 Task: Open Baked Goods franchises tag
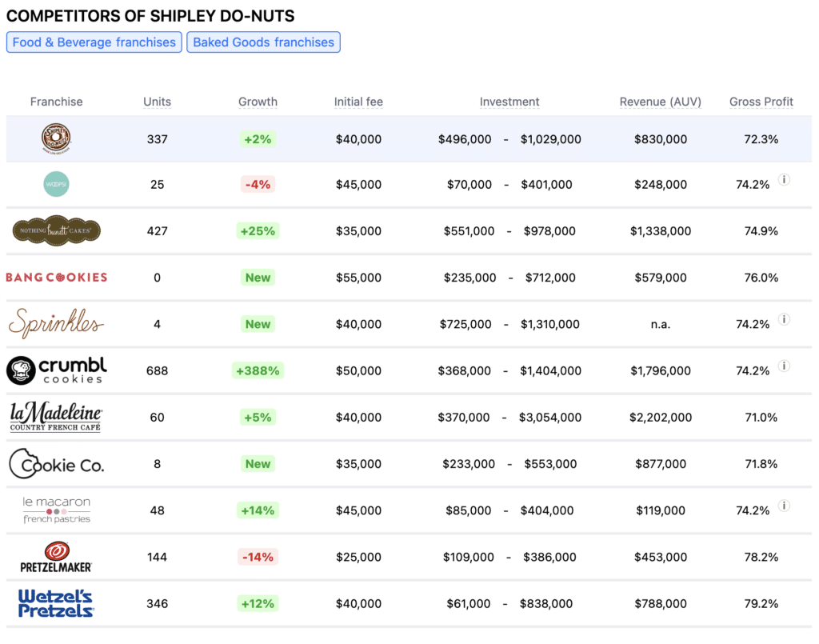263,42
